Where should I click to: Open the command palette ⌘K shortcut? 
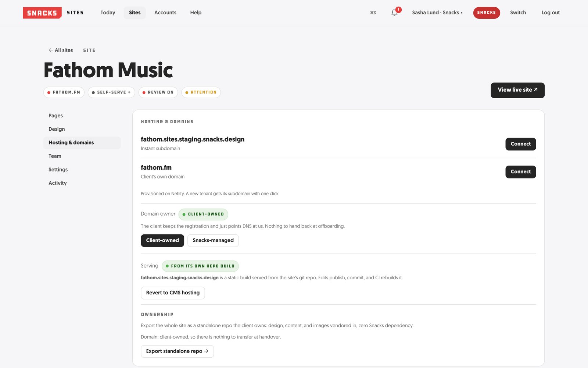[373, 13]
